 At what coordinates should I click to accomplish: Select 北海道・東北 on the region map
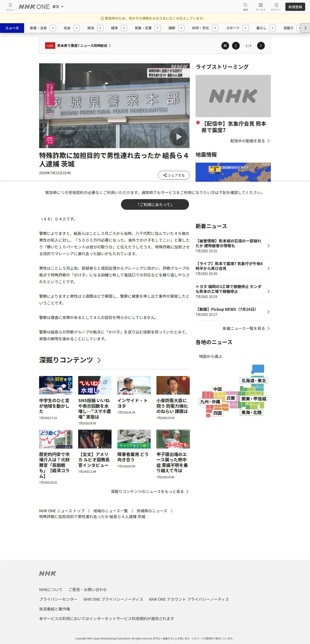pos(254,381)
